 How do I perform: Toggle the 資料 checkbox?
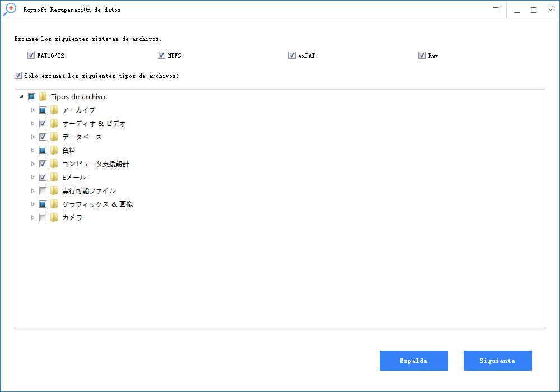[x=43, y=150]
